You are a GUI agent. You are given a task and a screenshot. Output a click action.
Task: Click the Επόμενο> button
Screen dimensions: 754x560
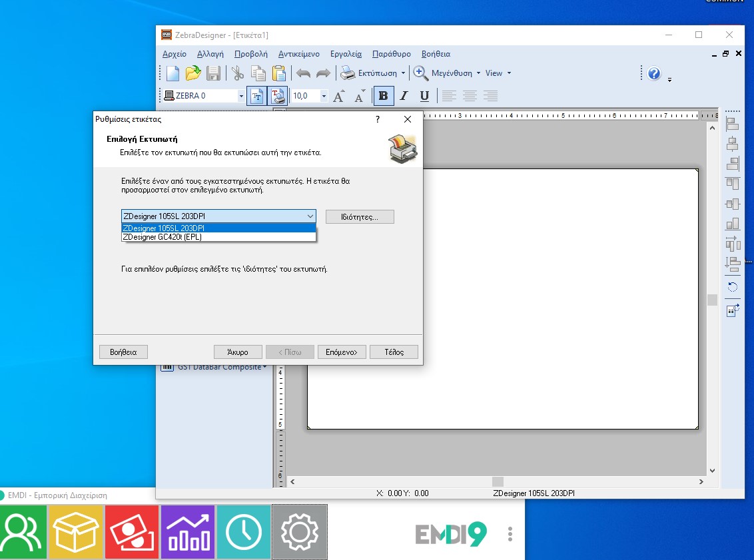pyautogui.click(x=342, y=352)
